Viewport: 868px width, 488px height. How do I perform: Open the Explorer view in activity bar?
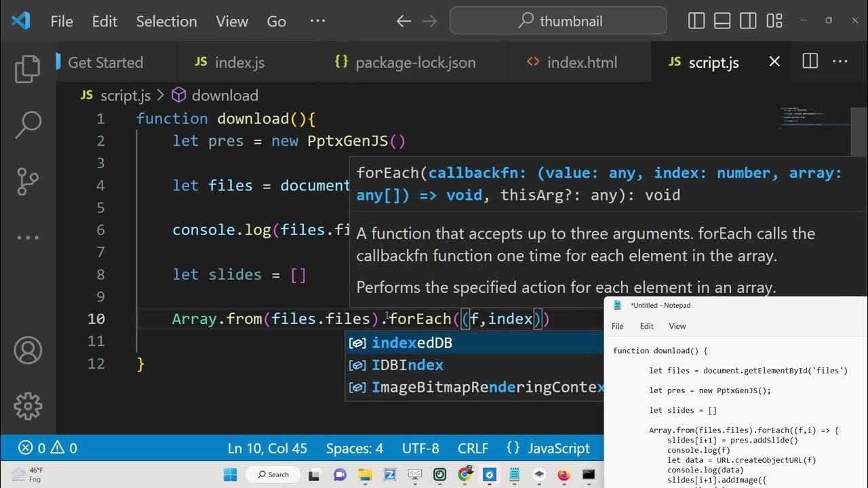(x=28, y=69)
